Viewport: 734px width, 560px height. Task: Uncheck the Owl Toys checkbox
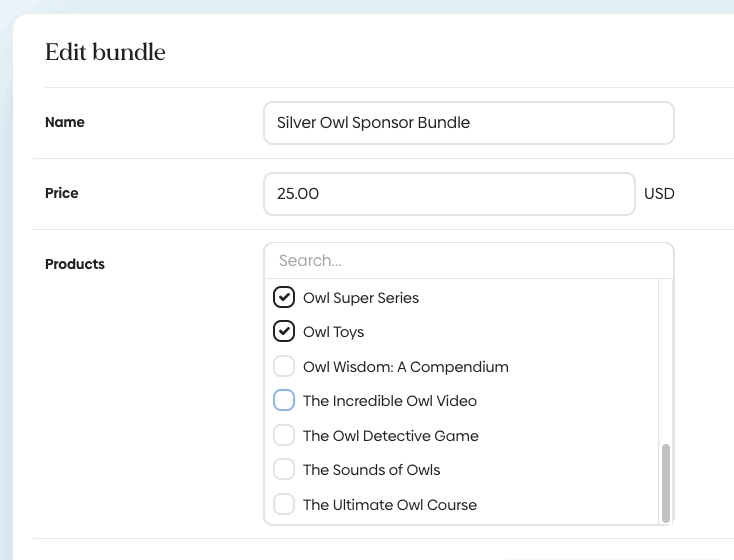pos(284,332)
